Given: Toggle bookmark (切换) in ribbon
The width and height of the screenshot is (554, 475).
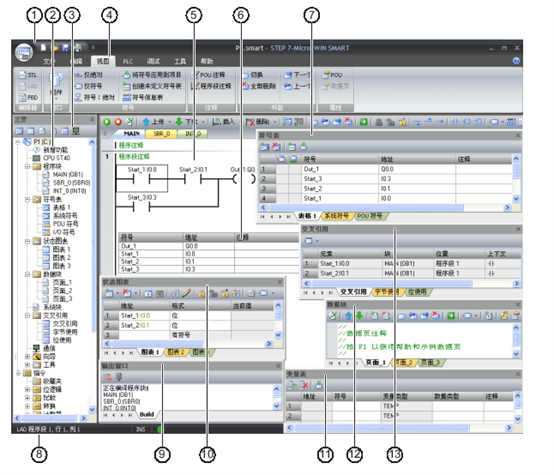Looking at the screenshot, I should pos(253,75).
